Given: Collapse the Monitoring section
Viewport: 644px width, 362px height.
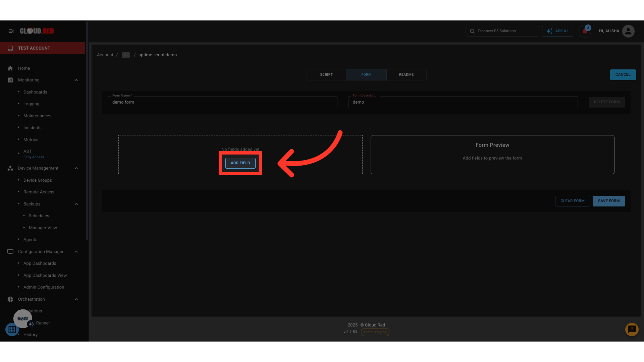Looking at the screenshot, I should click(76, 80).
